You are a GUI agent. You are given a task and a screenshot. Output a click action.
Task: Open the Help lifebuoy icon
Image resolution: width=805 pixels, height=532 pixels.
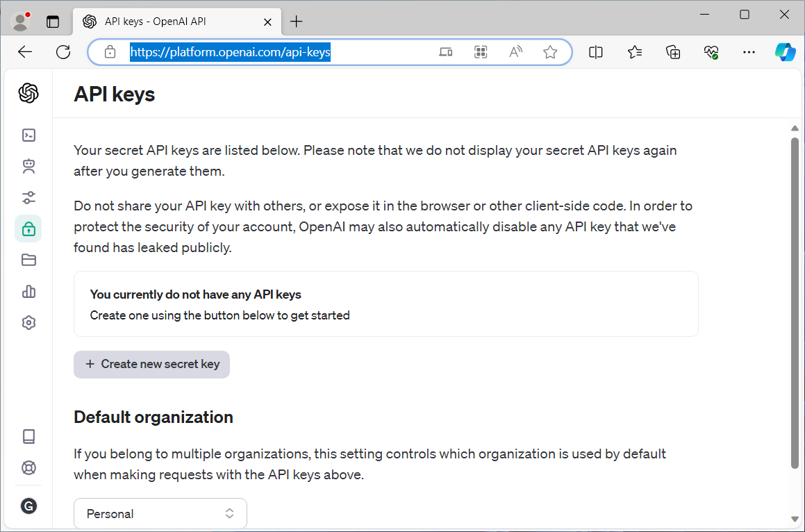(28, 468)
